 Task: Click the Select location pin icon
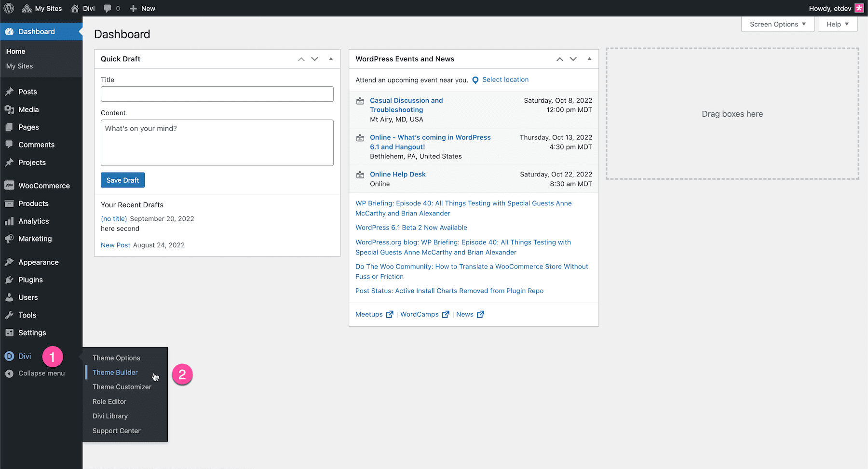475,80
